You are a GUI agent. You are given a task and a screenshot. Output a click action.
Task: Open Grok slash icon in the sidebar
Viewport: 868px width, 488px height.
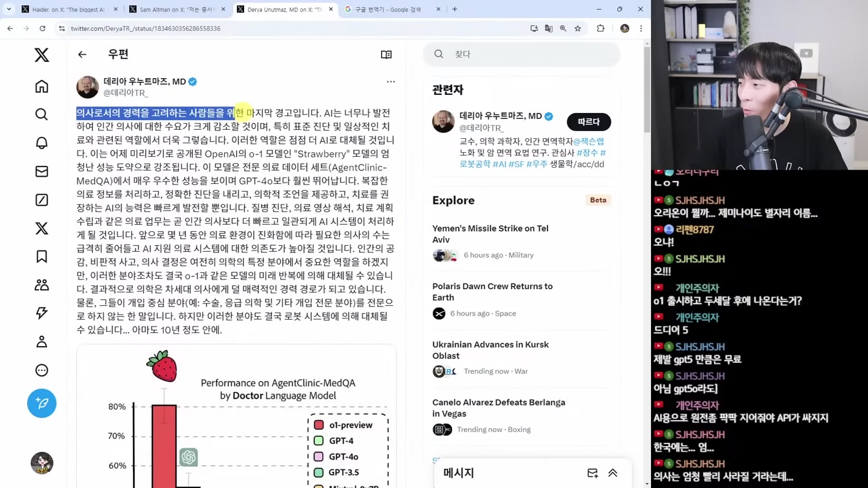click(42, 199)
